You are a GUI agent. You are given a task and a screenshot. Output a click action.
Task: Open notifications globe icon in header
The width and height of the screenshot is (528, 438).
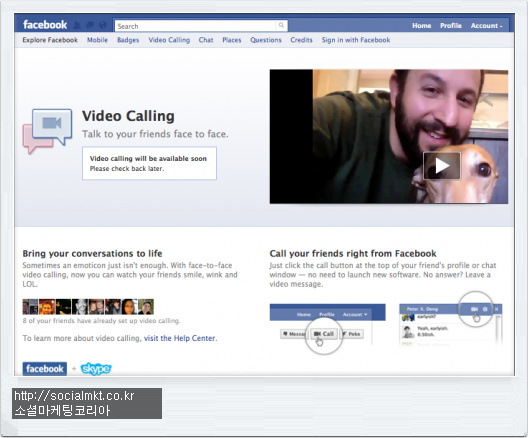pos(103,25)
